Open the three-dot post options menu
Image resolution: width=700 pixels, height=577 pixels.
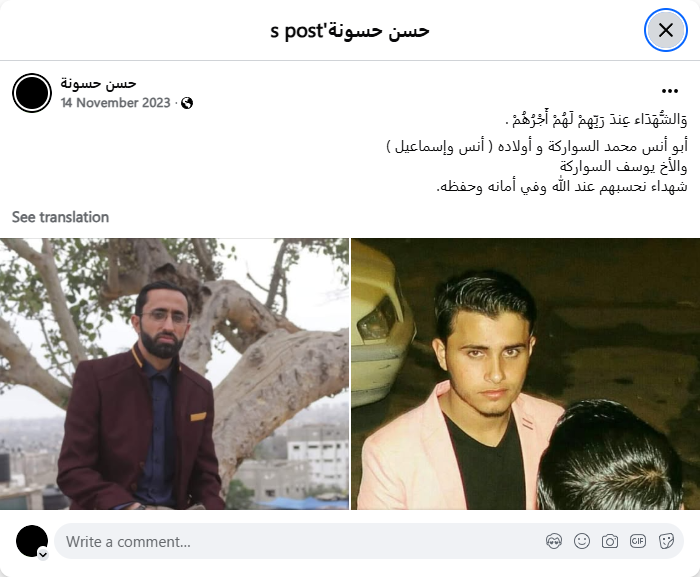click(670, 91)
